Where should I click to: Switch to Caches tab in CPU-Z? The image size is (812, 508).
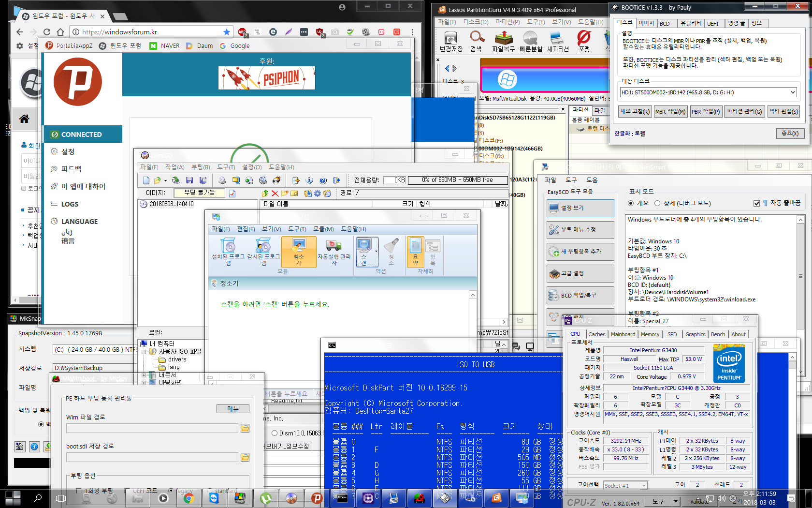pos(596,334)
